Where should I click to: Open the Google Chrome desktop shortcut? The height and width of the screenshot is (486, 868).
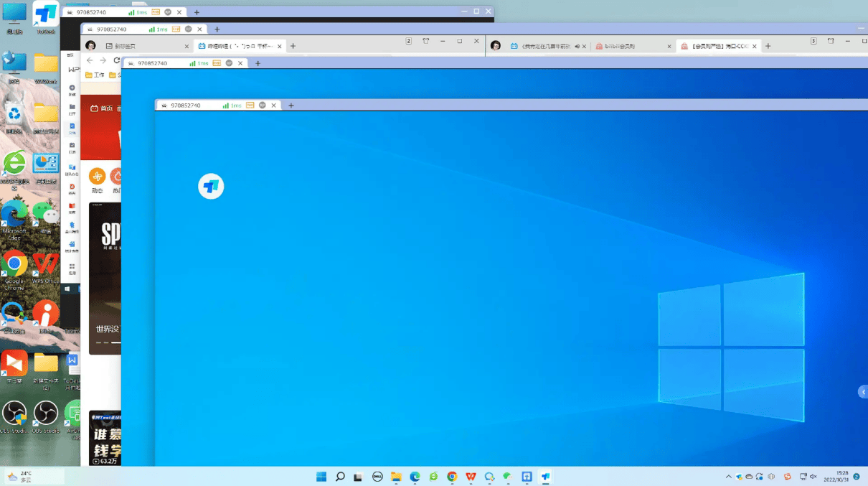click(14, 264)
